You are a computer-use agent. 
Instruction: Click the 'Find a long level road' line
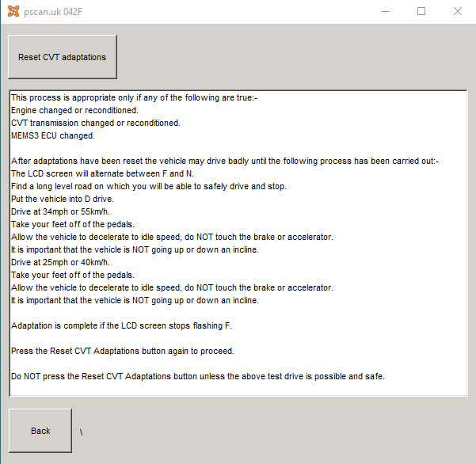149,186
